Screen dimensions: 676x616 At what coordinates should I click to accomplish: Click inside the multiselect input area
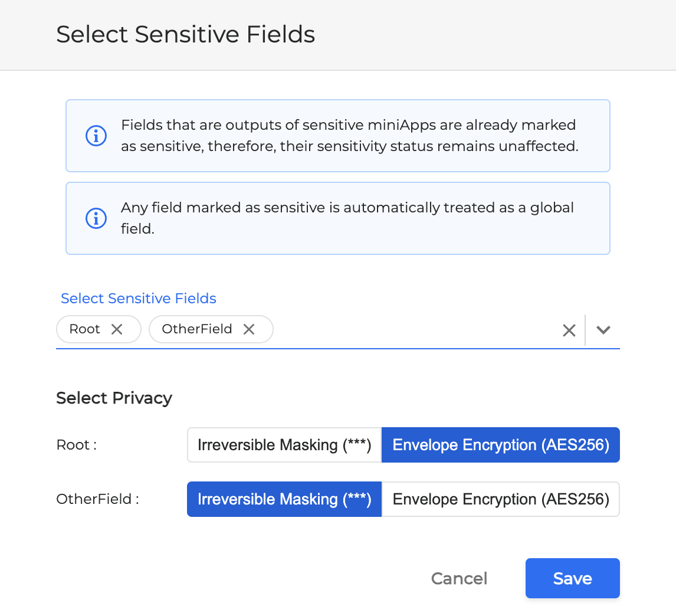(x=413, y=330)
